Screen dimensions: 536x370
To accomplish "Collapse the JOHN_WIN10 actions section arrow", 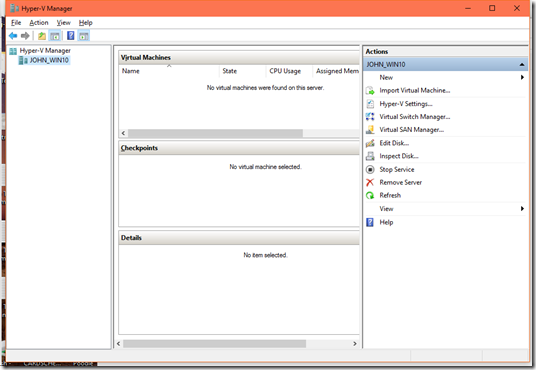I will coord(522,64).
